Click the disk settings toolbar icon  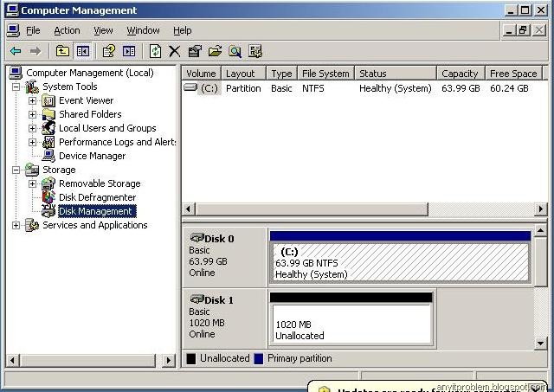click(255, 51)
